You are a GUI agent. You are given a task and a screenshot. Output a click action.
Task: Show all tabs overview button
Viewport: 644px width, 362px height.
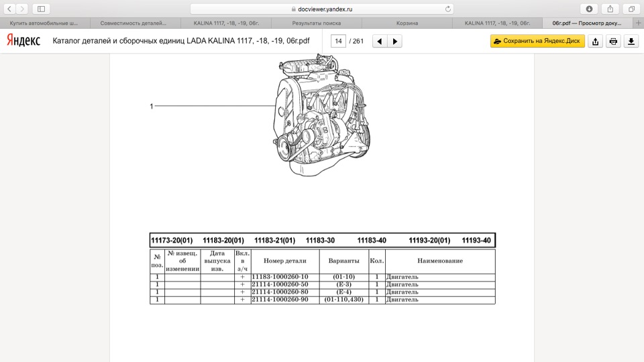631,9
